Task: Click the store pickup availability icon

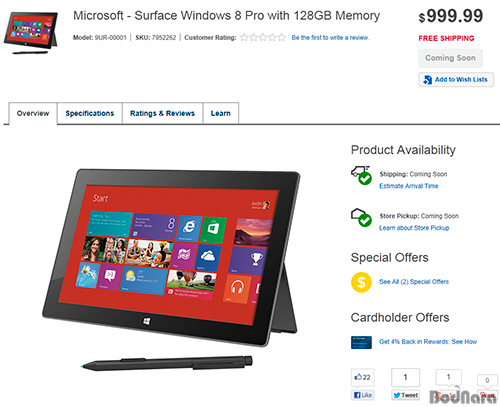Action: tap(361, 217)
